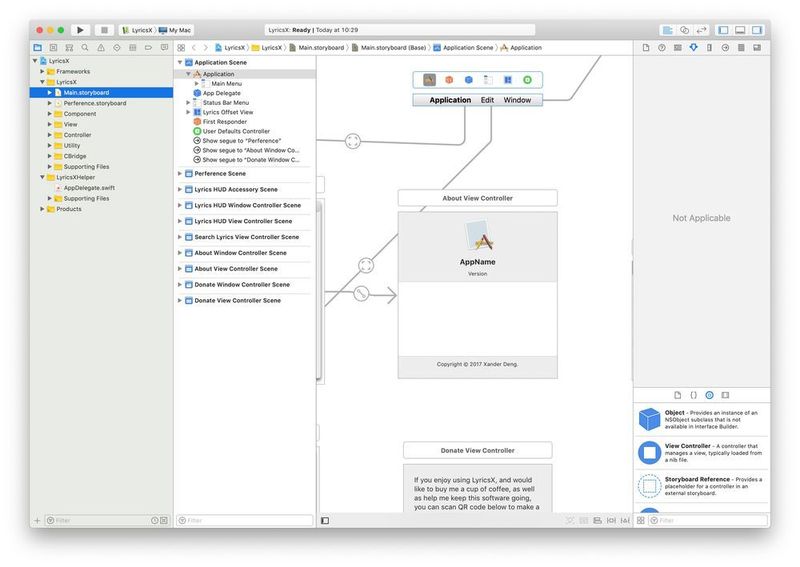This screenshot has height=567, width=800.
Task: Run the LyricsX build with the play button
Action: [x=80, y=30]
